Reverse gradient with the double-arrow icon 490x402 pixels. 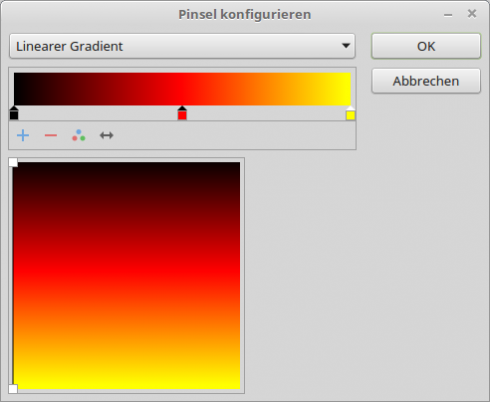107,135
